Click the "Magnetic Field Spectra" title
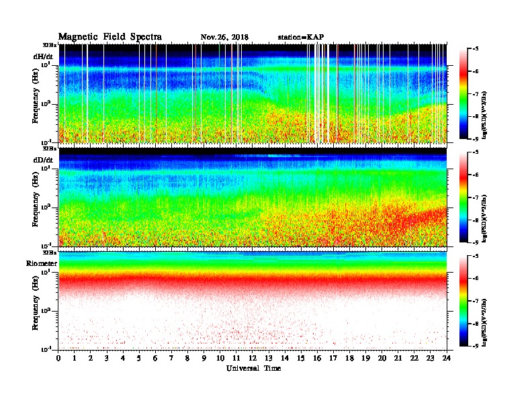The height and width of the screenshot is (411, 532). pos(110,37)
